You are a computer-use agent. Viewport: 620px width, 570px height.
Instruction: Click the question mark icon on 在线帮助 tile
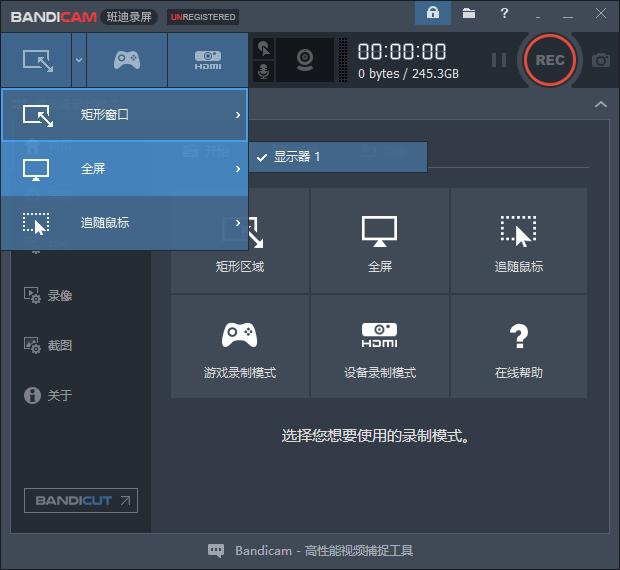519,336
